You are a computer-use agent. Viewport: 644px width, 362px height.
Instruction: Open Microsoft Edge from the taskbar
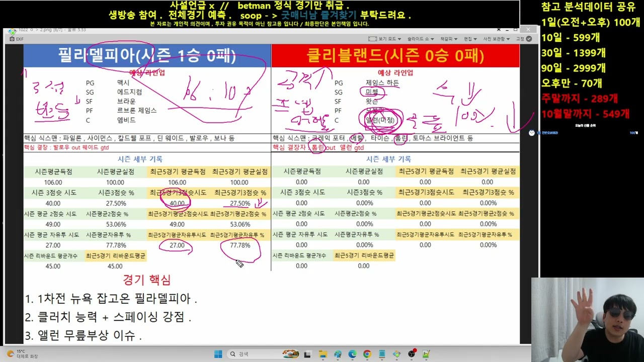[352, 354]
